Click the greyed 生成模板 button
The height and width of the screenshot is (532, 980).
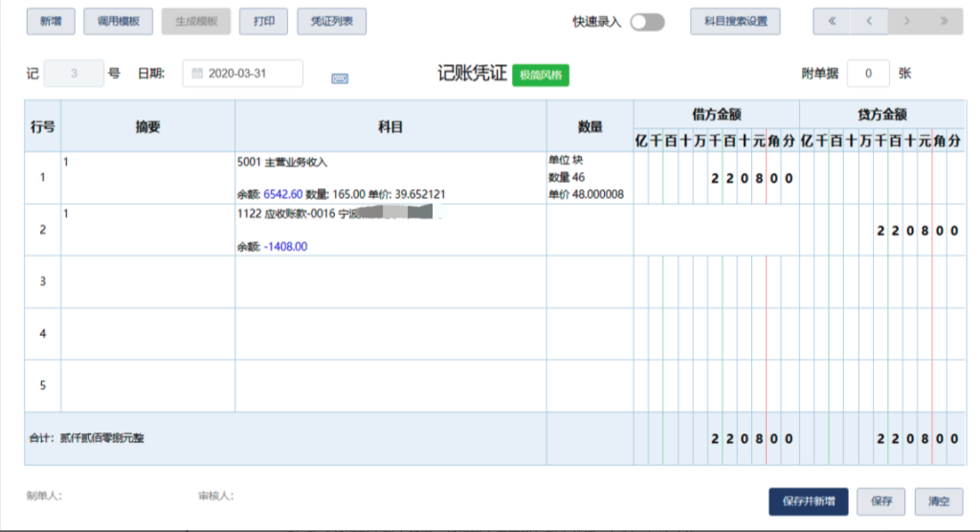(x=195, y=21)
